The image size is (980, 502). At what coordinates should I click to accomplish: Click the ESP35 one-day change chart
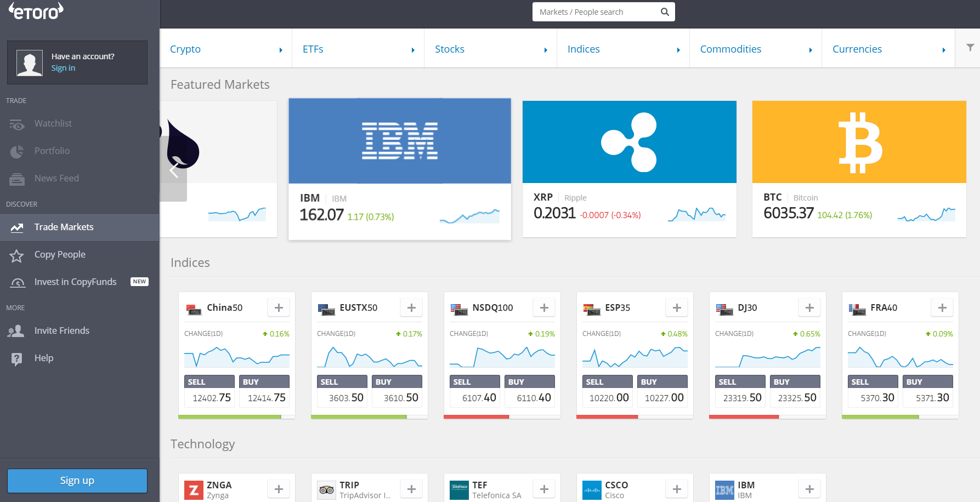tap(635, 356)
